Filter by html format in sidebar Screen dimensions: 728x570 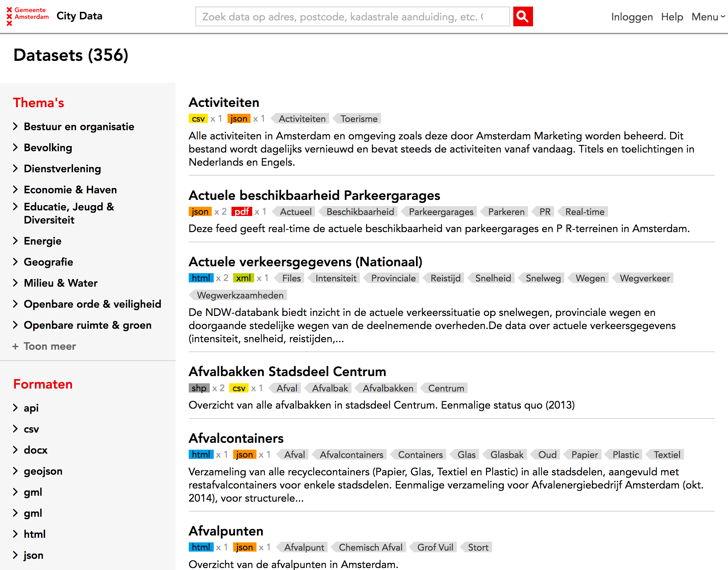point(35,534)
